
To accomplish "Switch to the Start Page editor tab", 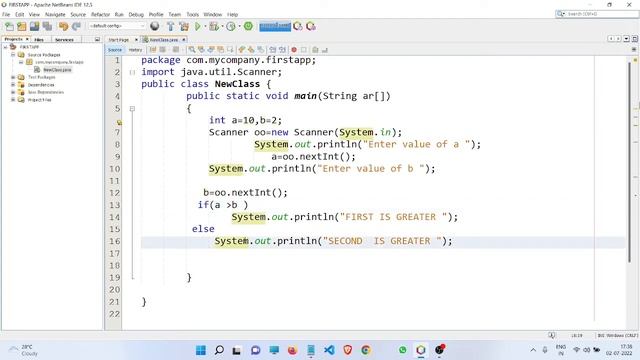I will tap(119, 40).
